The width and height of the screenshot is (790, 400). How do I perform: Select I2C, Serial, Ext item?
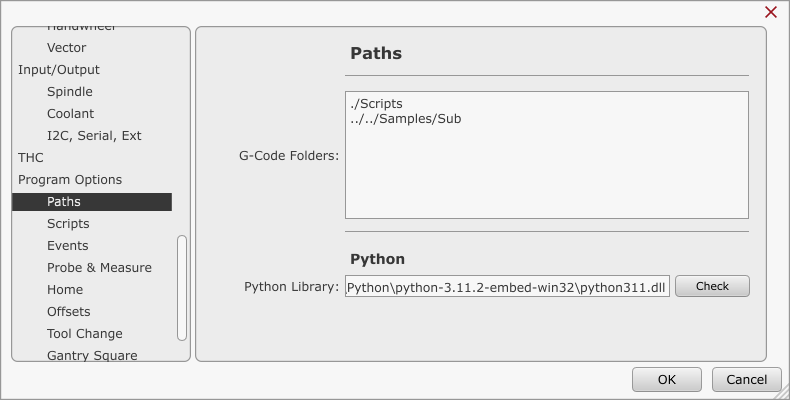(x=94, y=136)
